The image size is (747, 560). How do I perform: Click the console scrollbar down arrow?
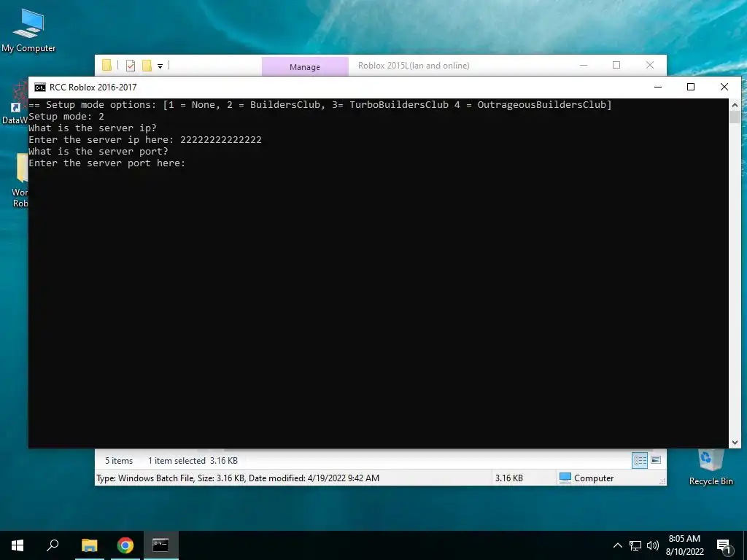tap(735, 443)
